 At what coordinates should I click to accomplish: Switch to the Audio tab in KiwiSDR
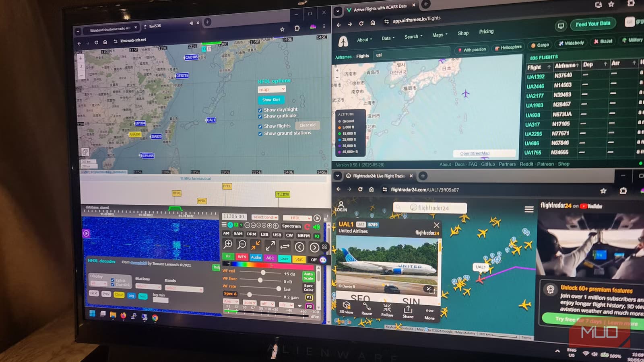256,257
